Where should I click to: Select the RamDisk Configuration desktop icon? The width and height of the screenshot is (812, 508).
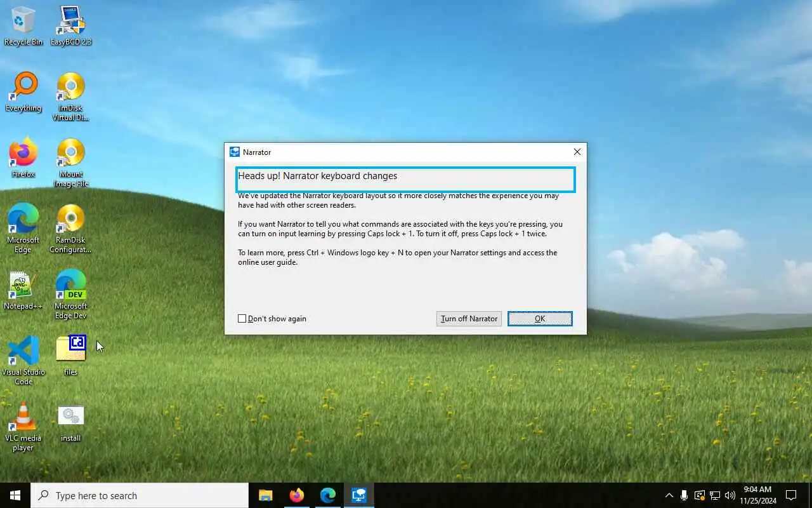(71, 229)
